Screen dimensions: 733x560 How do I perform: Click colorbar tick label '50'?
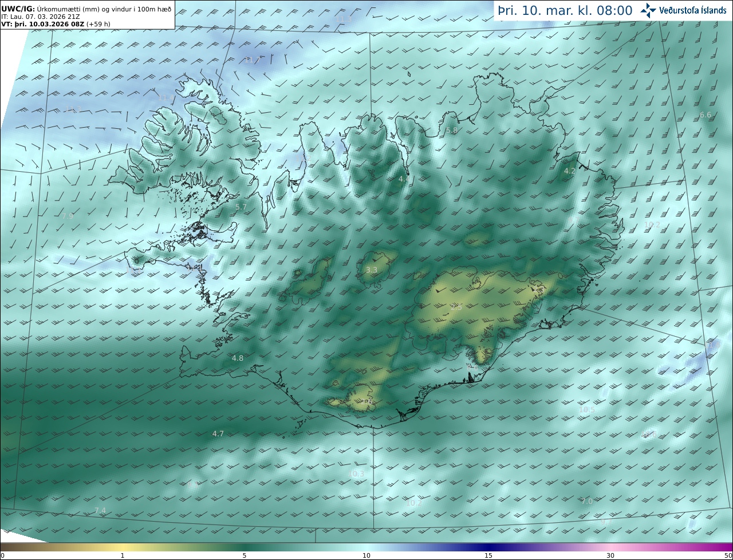coord(728,555)
